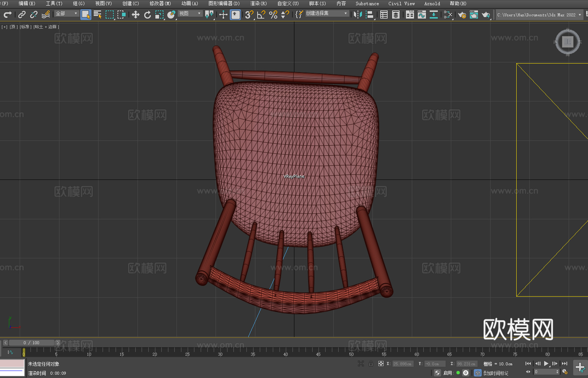Open the Layer Explorer icon
Viewport: 588px width, 378px height.
[396, 14]
